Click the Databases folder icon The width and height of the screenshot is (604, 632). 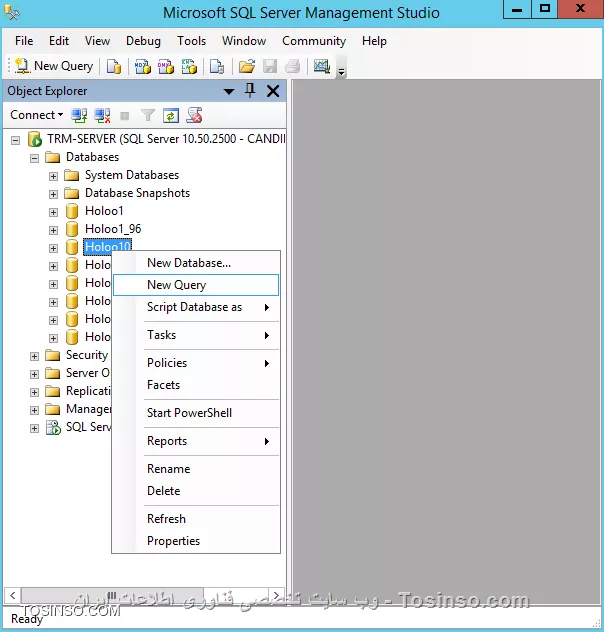pyautogui.click(x=53, y=157)
